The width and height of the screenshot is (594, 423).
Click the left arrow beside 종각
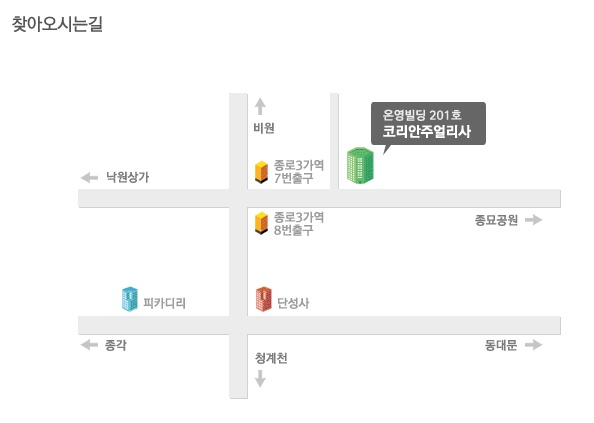point(89,345)
